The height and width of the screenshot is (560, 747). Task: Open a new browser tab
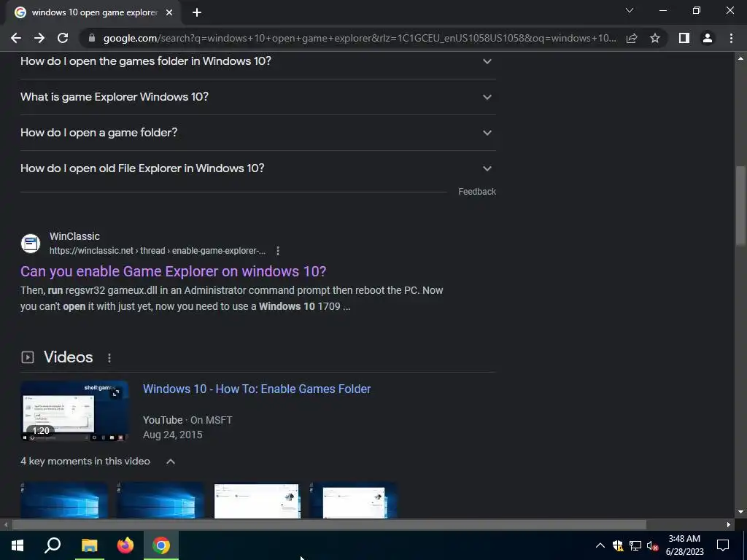197,13
